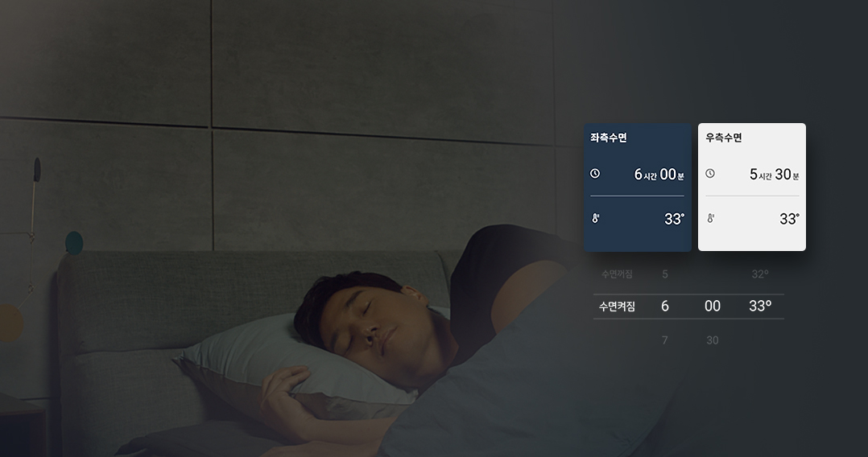Pick selected hour 6 in the picker wheel
Image resolution: width=868 pixels, height=457 pixels.
point(665,306)
